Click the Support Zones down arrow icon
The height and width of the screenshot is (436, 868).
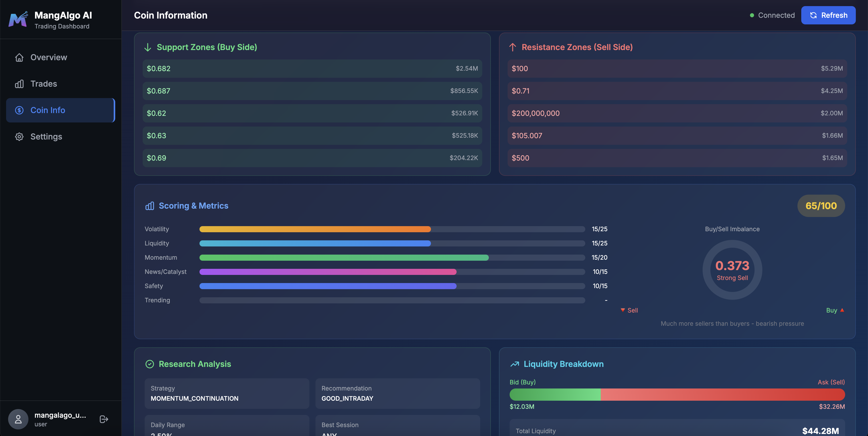(x=148, y=47)
